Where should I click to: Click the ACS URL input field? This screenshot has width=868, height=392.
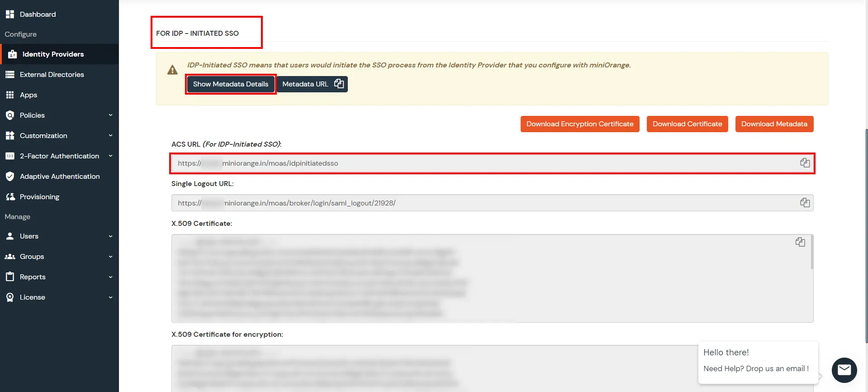point(492,163)
